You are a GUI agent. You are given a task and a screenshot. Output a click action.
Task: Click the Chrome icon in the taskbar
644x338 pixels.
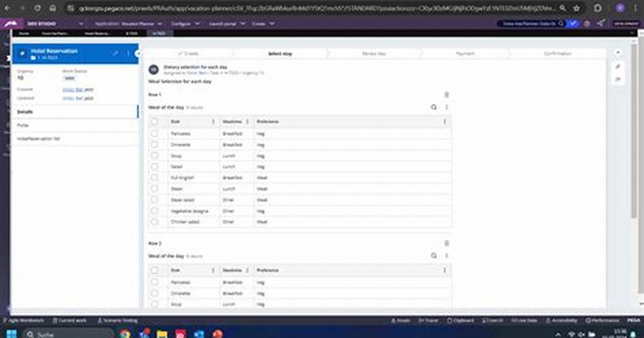pyautogui.click(x=125, y=334)
